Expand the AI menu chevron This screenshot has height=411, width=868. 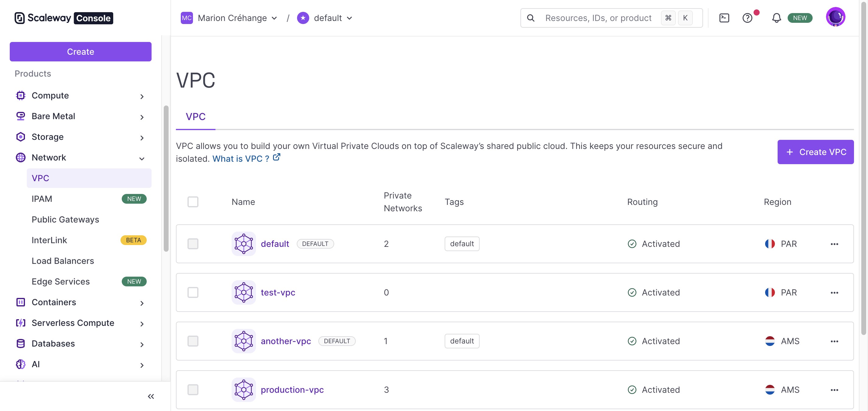[142, 365]
